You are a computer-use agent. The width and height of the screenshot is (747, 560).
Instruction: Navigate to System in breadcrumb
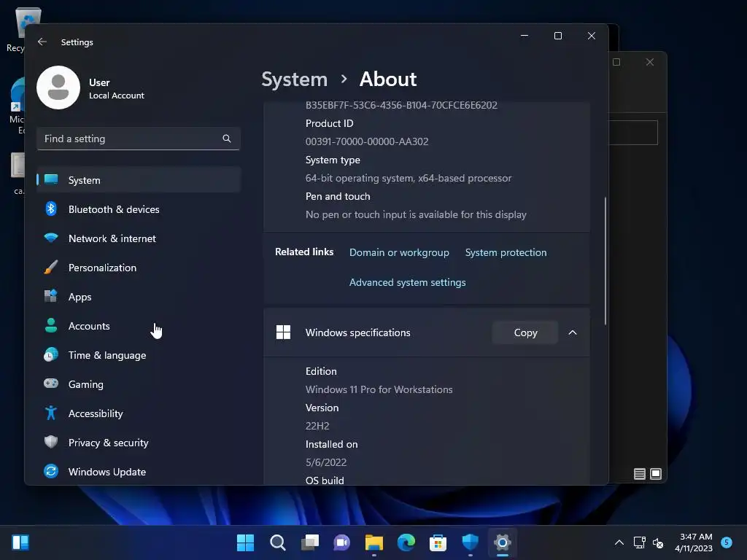(x=295, y=79)
